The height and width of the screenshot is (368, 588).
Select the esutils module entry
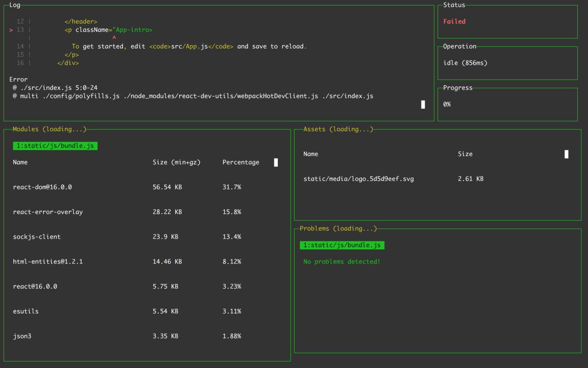(x=25, y=311)
